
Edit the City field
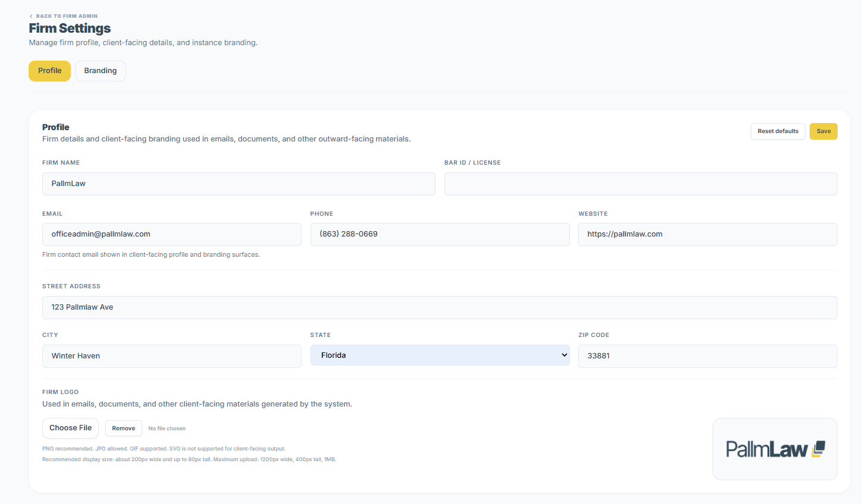point(172,356)
